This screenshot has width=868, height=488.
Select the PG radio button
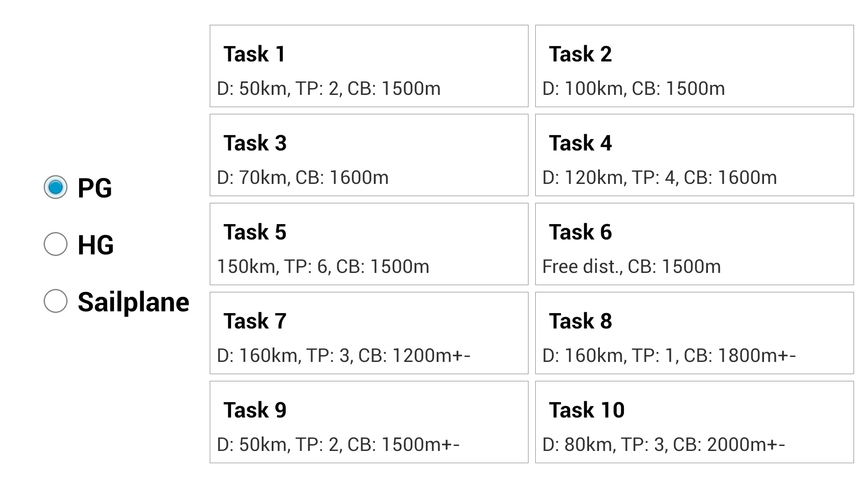point(55,187)
